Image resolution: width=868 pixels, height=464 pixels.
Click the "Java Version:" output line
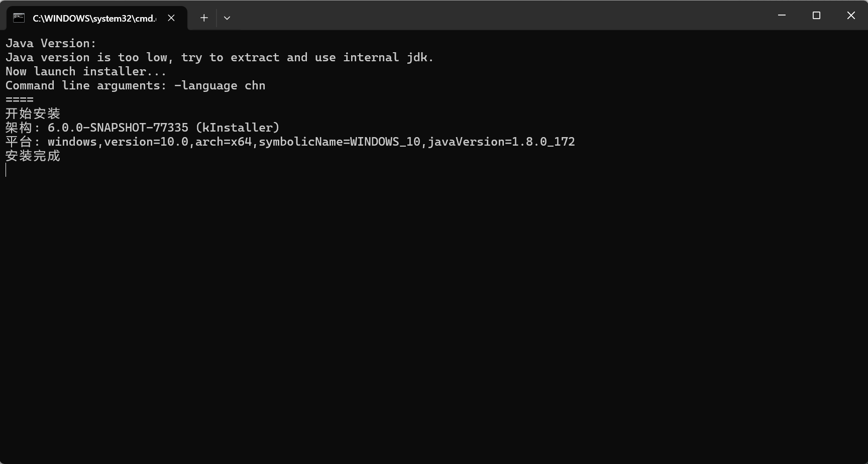click(51, 43)
